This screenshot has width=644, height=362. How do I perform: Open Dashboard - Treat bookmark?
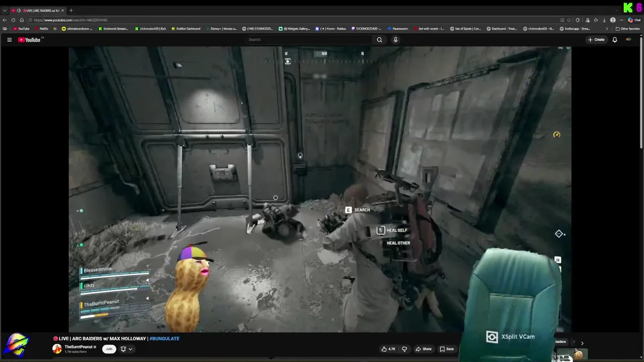[x=502, y=29]
